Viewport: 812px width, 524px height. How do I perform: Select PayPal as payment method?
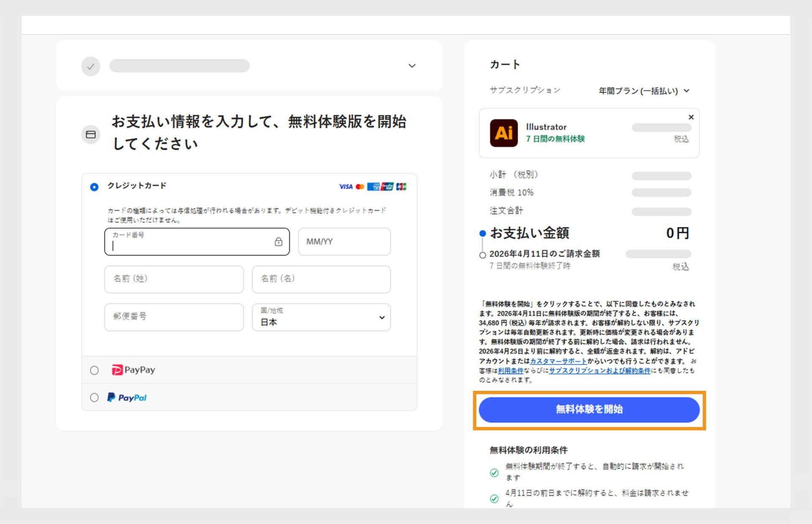(x=94, y=397)
